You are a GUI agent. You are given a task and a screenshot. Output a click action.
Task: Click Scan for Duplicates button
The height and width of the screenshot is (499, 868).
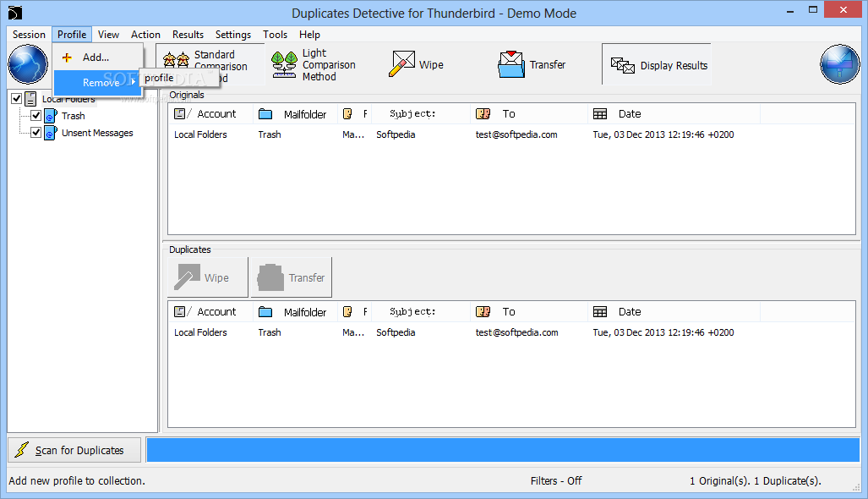(x=74, y=450)
